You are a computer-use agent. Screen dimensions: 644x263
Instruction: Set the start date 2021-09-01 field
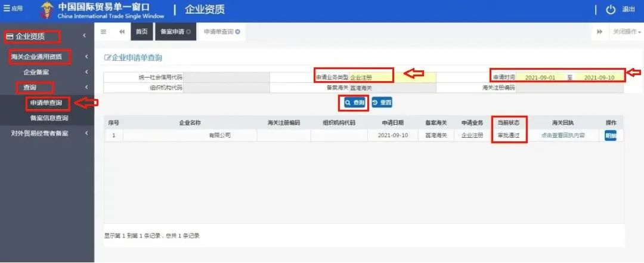point(540,78)
